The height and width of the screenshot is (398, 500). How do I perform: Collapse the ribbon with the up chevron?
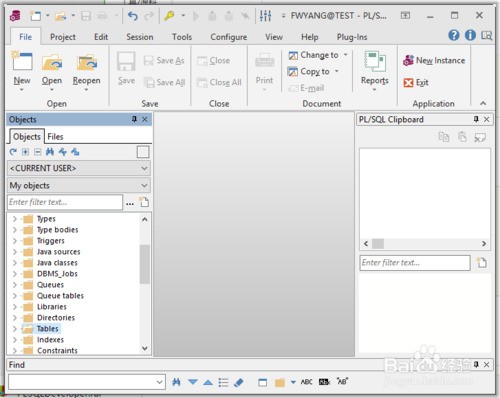click(x=483, y=104)
